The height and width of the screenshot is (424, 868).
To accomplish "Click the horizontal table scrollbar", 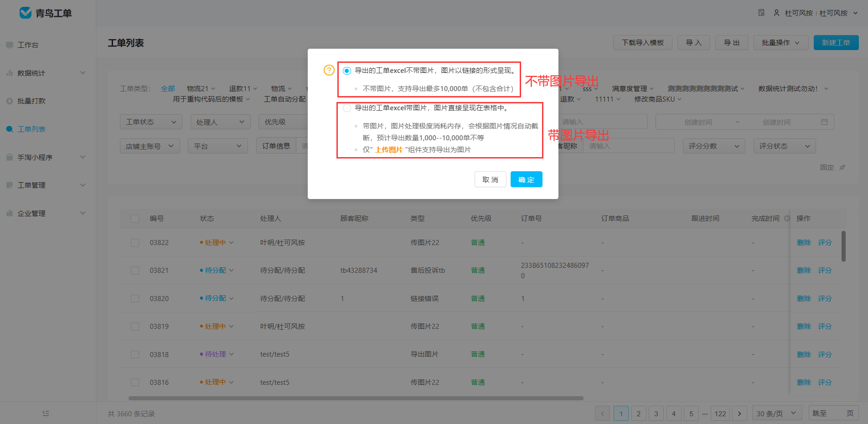I will coord(356,398).
